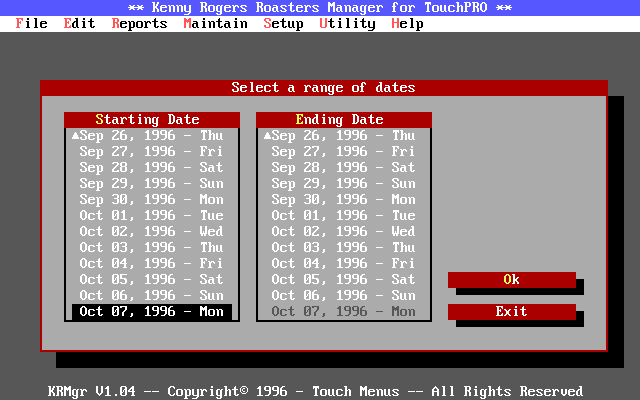Select Sep 28, 1996 in Ending Date list
This screenshot has width=640, height=400.
(x=344, y=167)
